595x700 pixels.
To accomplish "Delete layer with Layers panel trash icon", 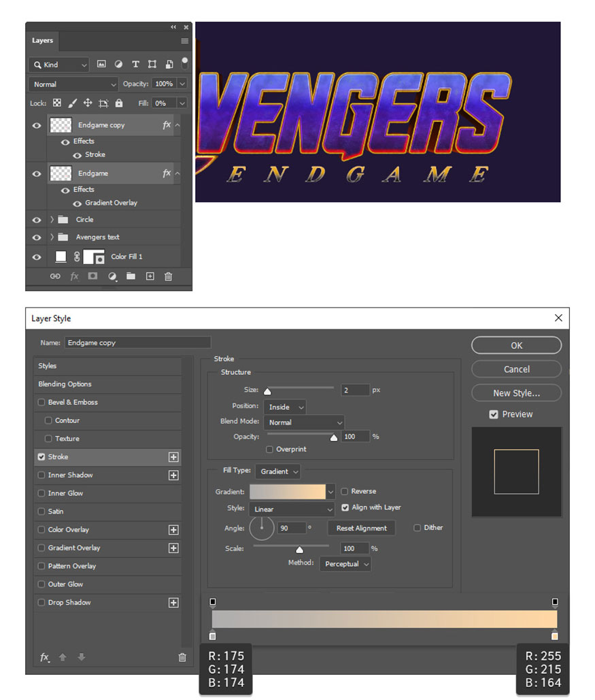I will (x=168, y=276).
